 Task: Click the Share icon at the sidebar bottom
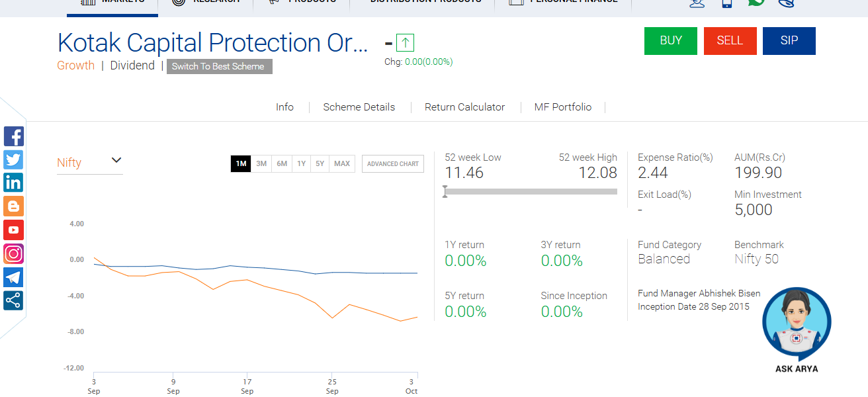[13, 300]
